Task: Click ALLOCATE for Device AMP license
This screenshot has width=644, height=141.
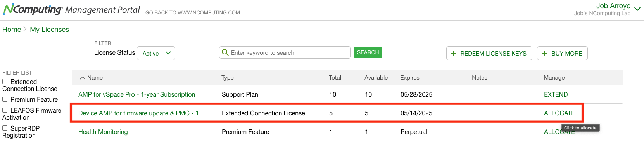Action: 559,113
